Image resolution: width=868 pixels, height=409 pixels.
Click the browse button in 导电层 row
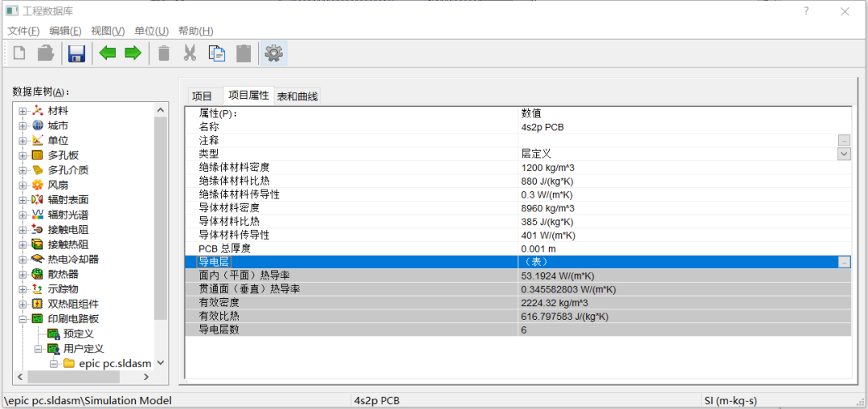click(x=844, y=262)
